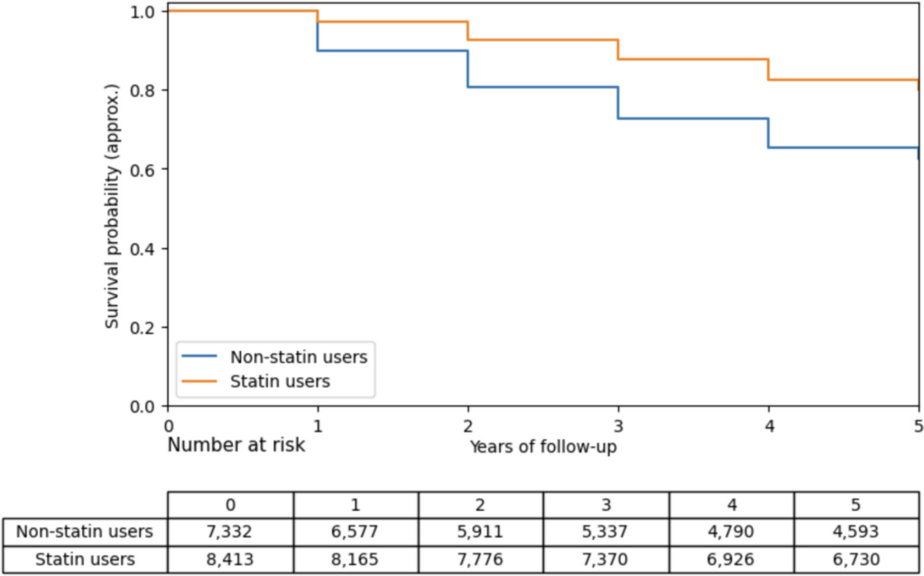Image resolution: width=924 pixels, height=576 pixels.
Task: Click the cell containing 4,593
Action: [x=856, y=532]
